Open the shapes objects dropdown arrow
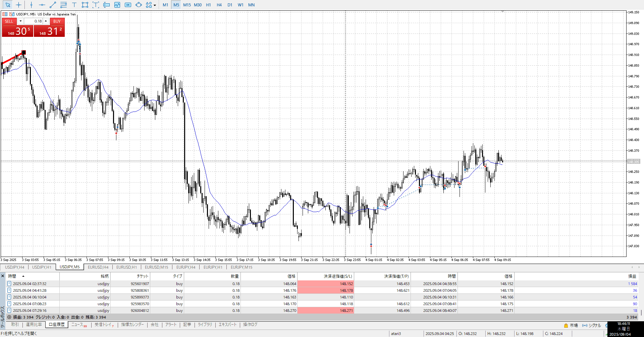Viewport: 644px width, 337px height. [x=155, y=5]
